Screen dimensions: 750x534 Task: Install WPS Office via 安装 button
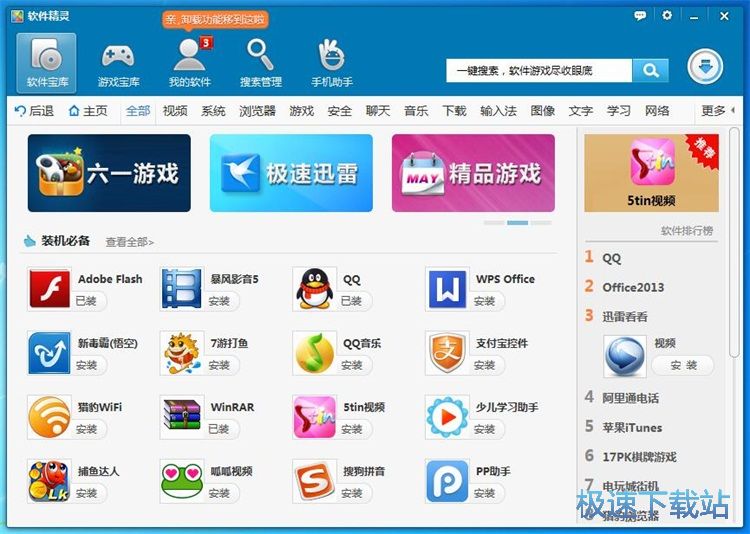(x=485, y=301)
